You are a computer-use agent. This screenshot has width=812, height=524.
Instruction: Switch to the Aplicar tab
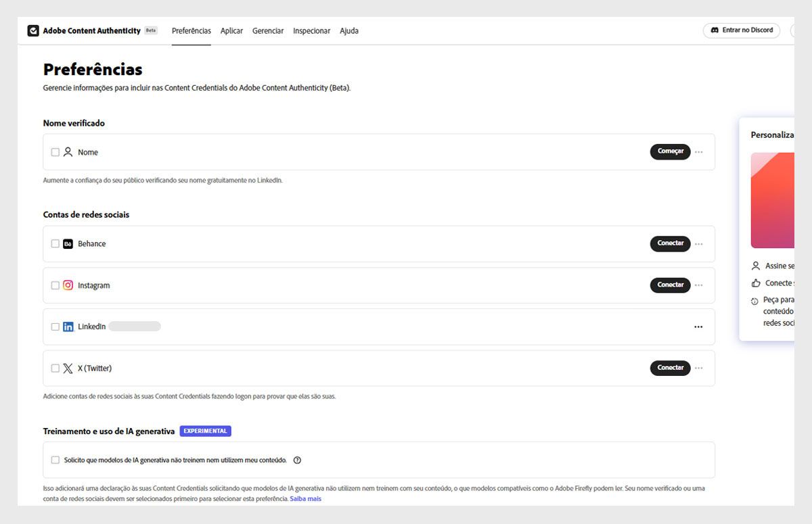point(231,31)
